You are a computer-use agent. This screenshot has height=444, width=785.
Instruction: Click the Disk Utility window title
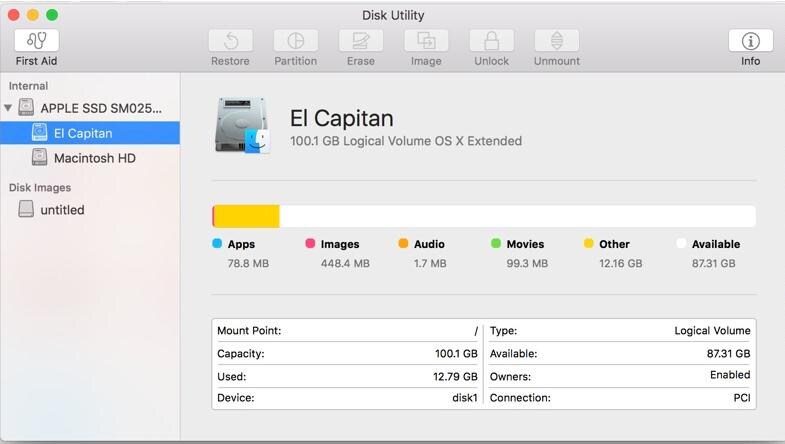(x=393, y=16)
